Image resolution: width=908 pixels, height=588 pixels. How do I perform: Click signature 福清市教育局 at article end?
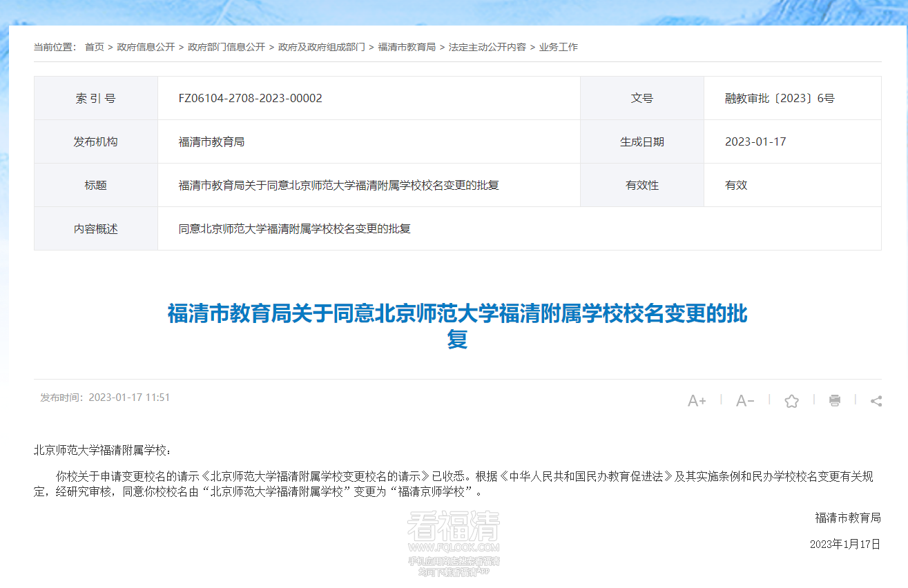(x=848, y=518)
